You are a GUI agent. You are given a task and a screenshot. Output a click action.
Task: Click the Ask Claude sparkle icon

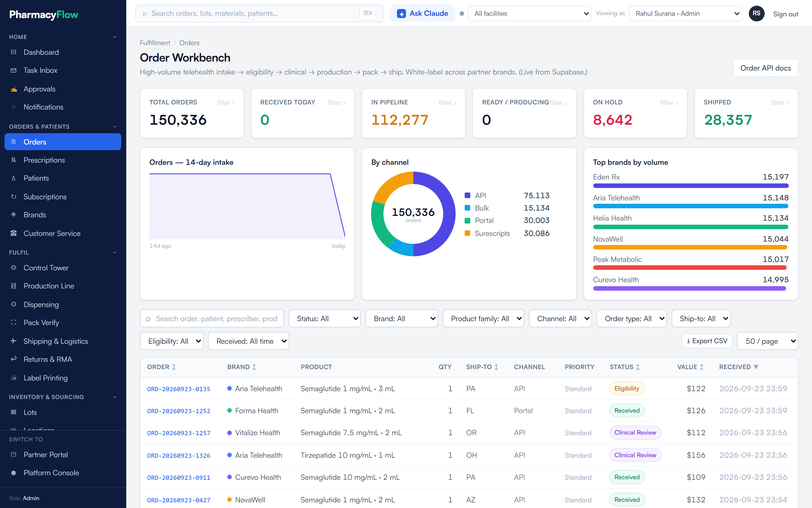click(401, 14)
